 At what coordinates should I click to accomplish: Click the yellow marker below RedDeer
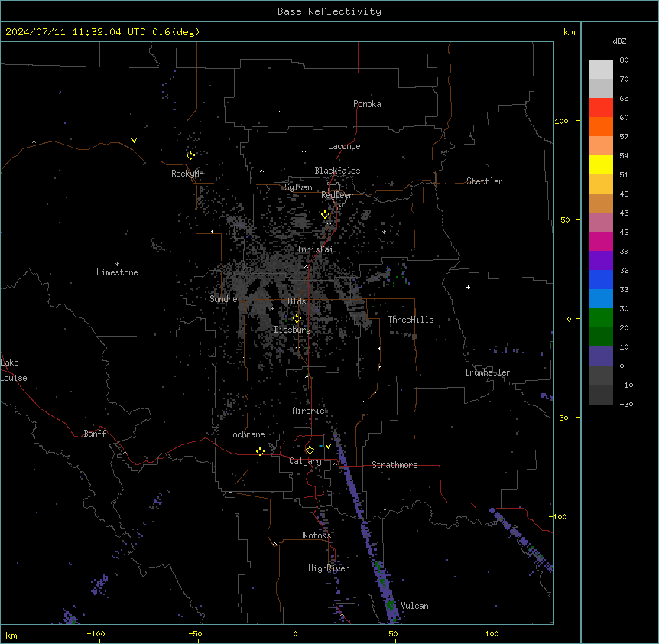pos(326,215)
